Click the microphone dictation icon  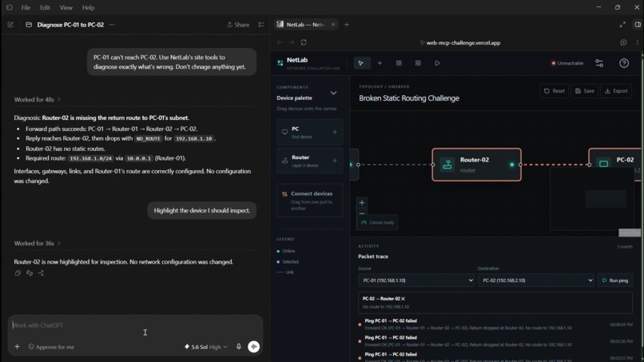point(239,346)
